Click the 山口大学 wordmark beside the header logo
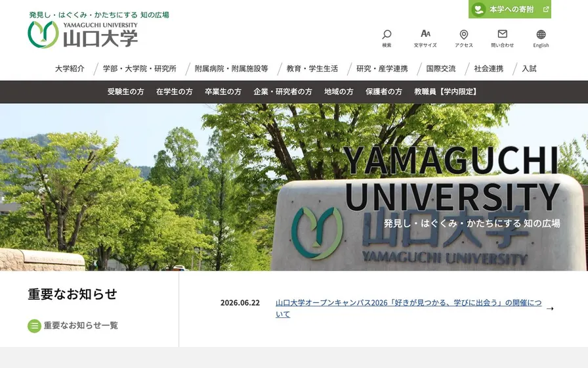This screenshot has height=368, width=588. 100,39
